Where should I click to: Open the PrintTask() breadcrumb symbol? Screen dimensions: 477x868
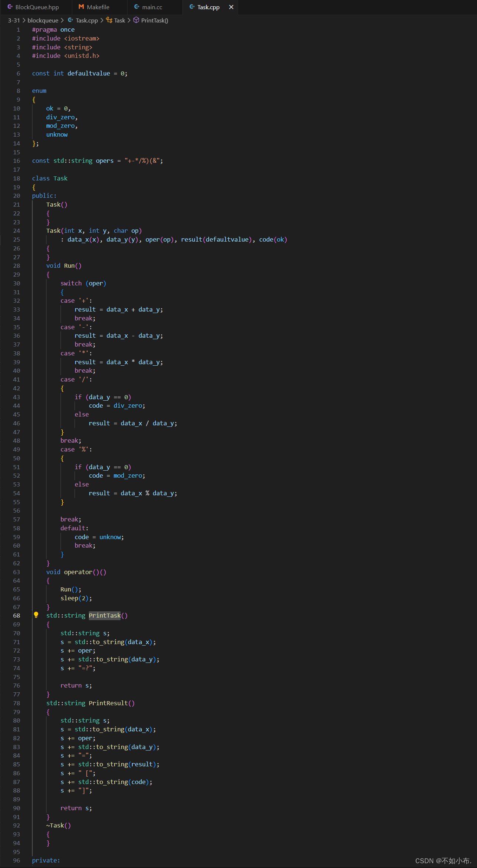click(x=155, y=20)
